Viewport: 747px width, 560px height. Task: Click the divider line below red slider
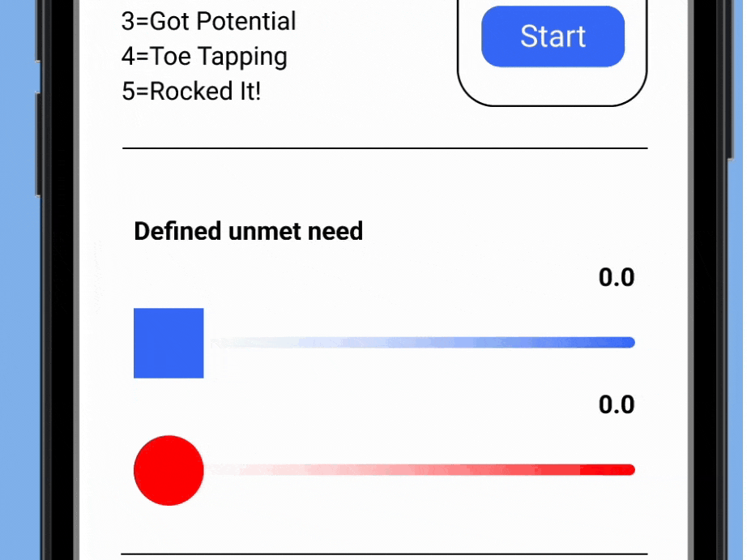385,554
